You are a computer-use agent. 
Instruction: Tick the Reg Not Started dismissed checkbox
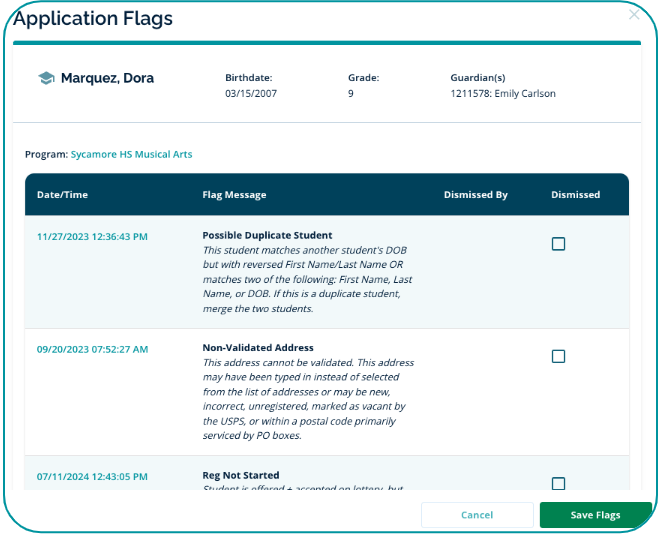(x=558, y=483)
